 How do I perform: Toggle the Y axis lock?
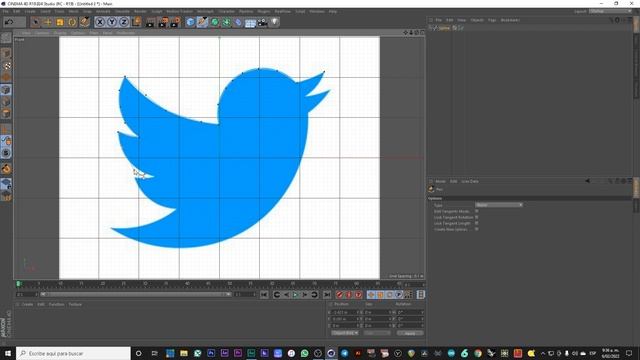coord(112,22)
